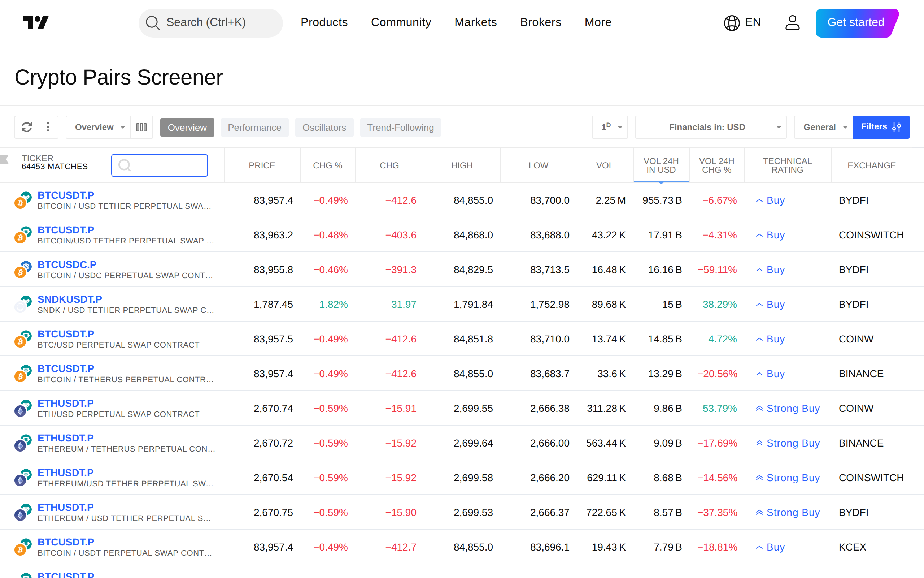
Task: Click the 64453 MATCHES count
Action: click(55, 166)
